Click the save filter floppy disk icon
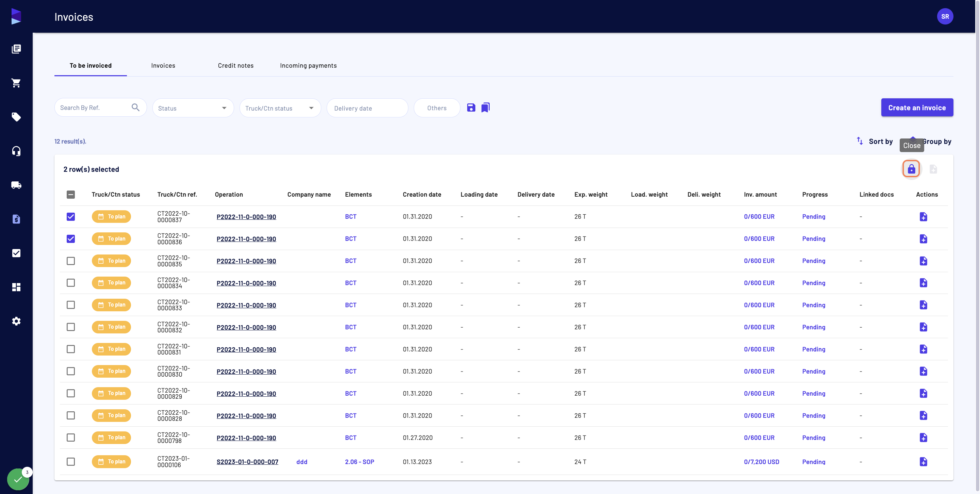 point(471,108)
